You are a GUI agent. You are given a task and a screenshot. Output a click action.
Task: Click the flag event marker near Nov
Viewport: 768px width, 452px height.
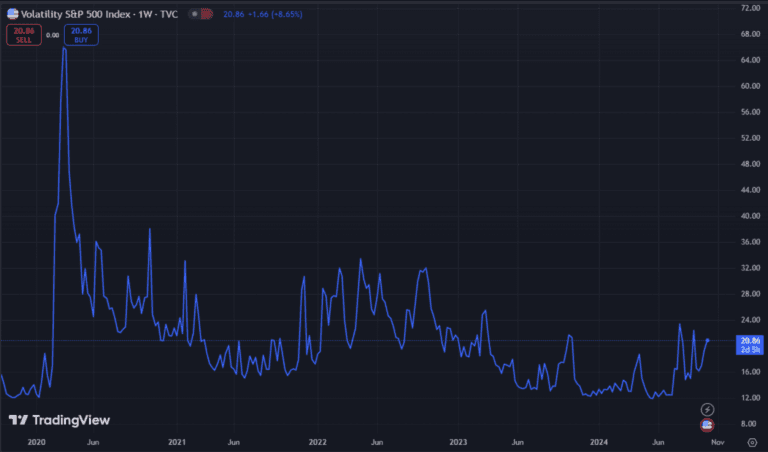point(708,424)
